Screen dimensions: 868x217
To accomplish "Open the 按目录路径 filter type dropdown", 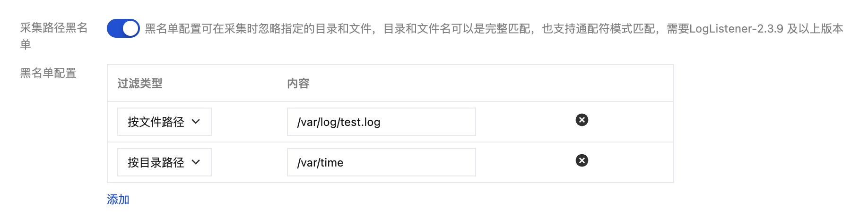I will [164, 162].
